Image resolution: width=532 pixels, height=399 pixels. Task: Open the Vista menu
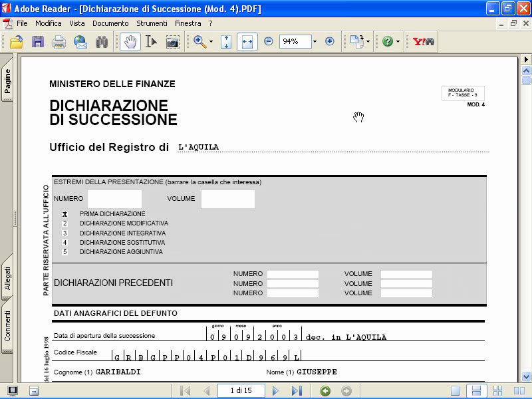pos(77,23)
